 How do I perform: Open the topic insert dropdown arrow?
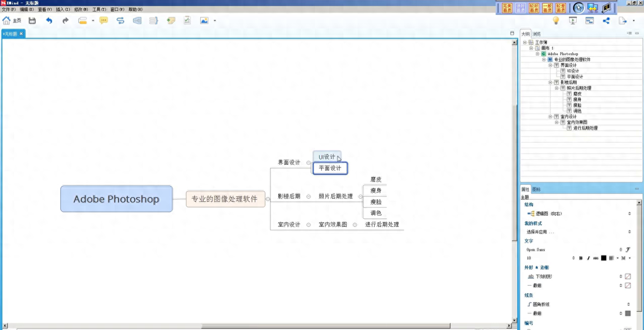93,21
